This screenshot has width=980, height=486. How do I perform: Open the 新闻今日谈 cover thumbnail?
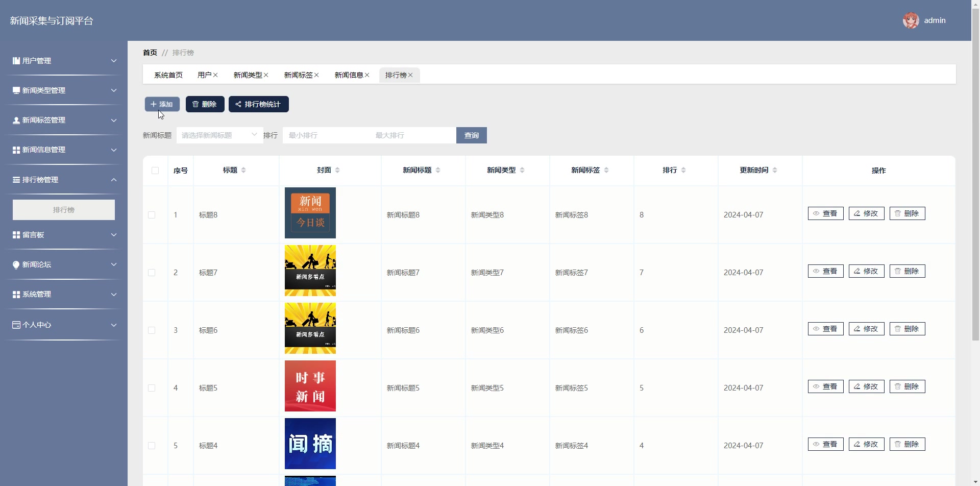point(310,213)
